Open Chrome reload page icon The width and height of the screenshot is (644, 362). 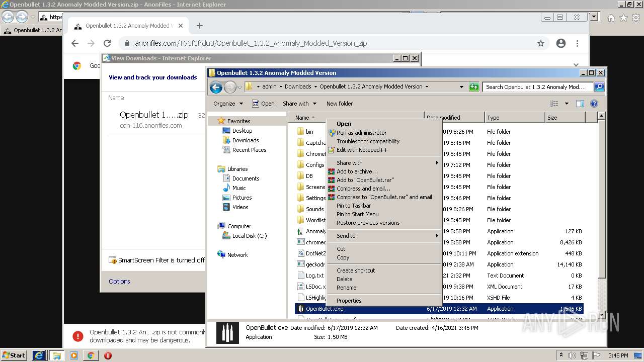pos(107,43)
